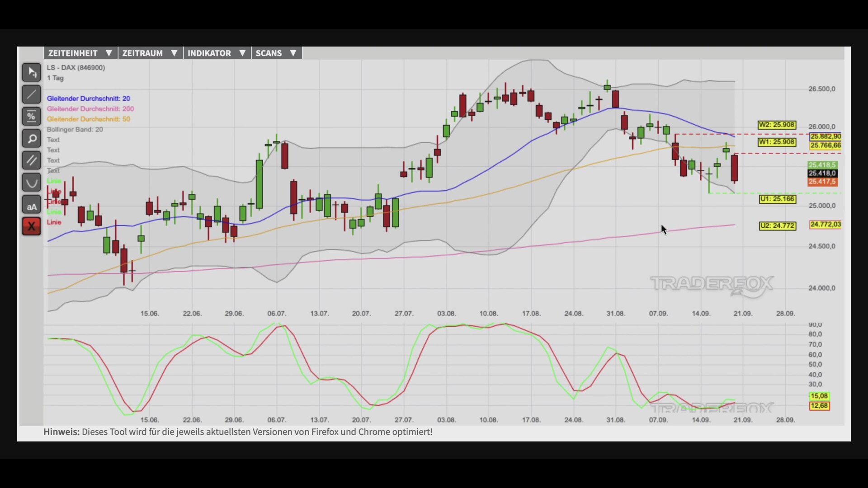
Task: Click the 26.500,0 price axis label
Action: [x=822, y=89]
